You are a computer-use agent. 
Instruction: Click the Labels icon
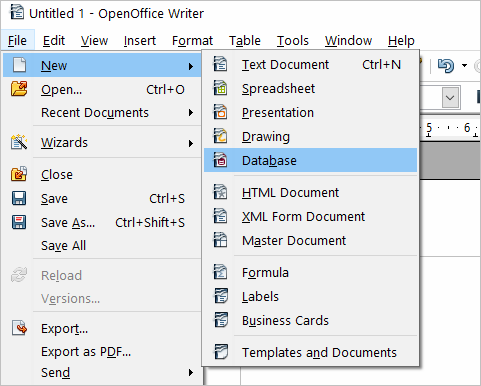220,296
